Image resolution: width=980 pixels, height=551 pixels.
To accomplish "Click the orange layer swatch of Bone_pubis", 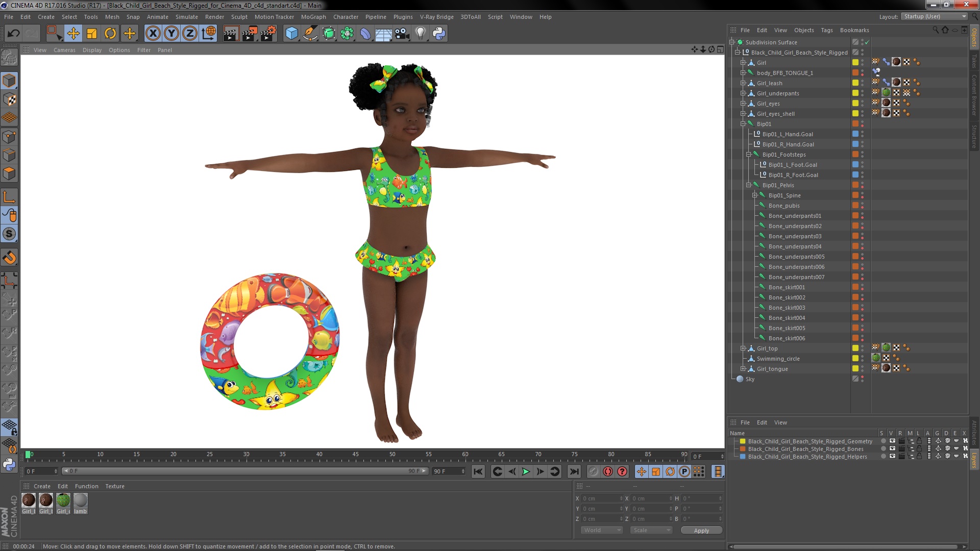I will click(x=855, y=205).
